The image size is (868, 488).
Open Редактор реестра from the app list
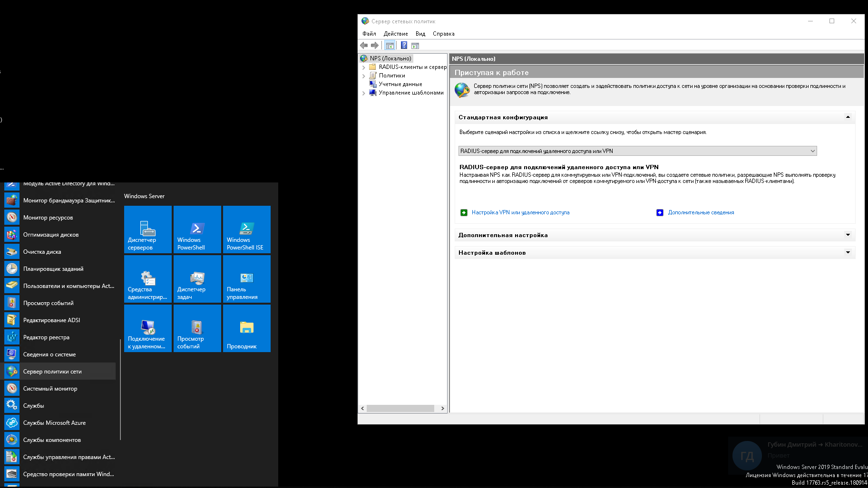tap(59, 337)
